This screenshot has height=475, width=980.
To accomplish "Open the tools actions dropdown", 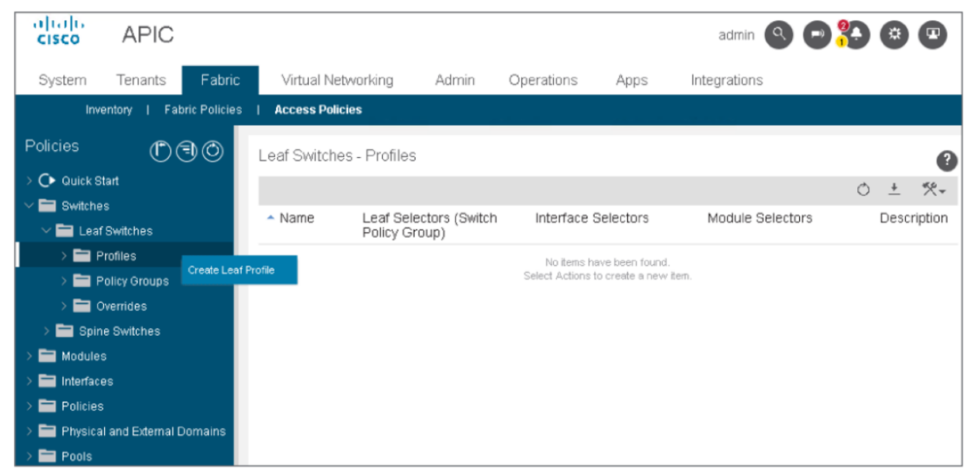I will pyautogui.click(x=933, y=189).
